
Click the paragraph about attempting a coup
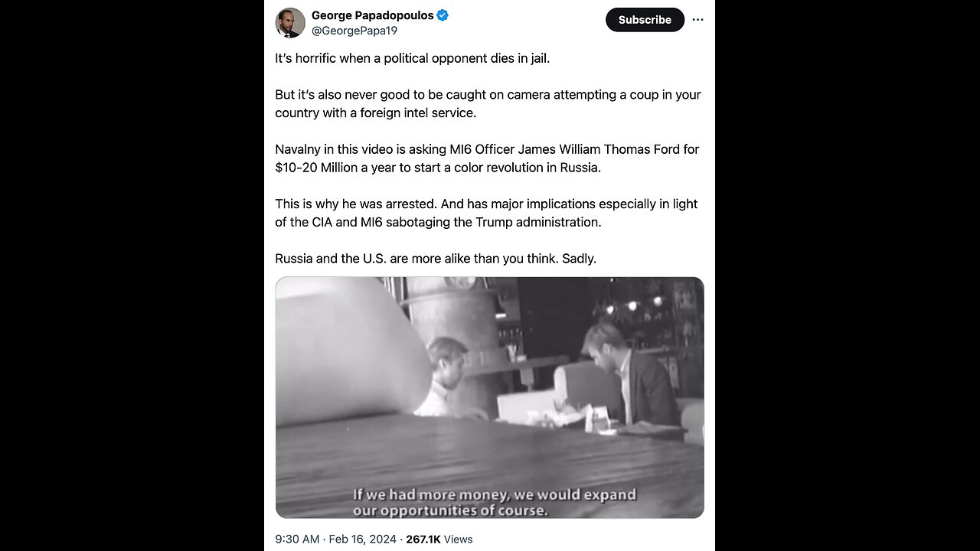coord(488,104)
